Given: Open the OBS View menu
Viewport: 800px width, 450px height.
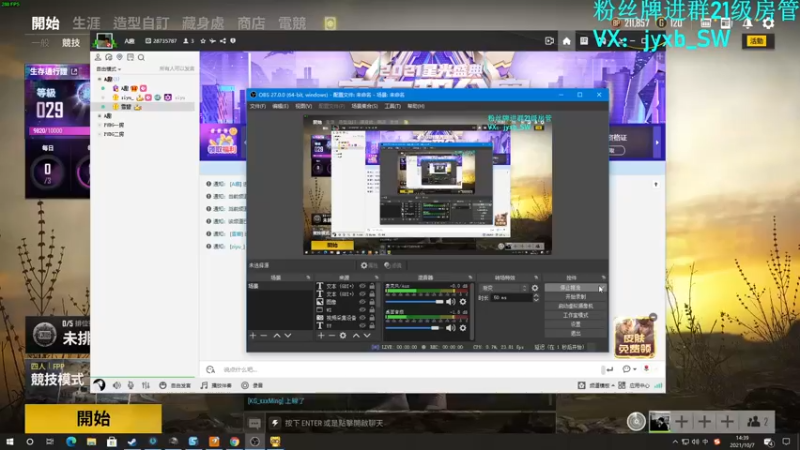Looking at the screenshot, I should tap(303, 106).
